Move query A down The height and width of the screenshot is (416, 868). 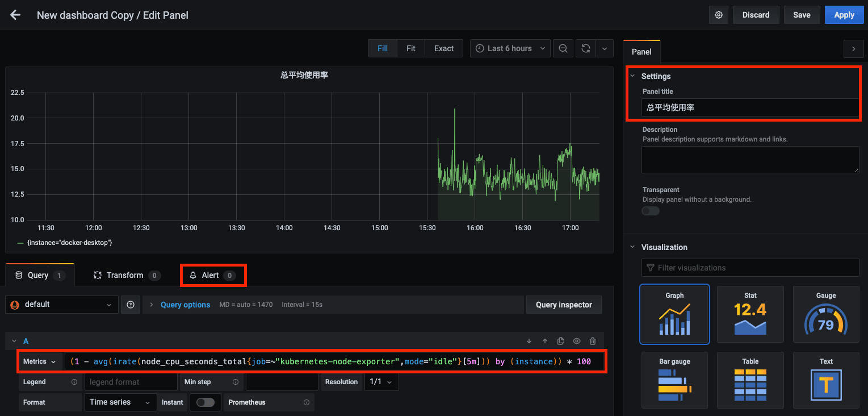click(529, 341)
